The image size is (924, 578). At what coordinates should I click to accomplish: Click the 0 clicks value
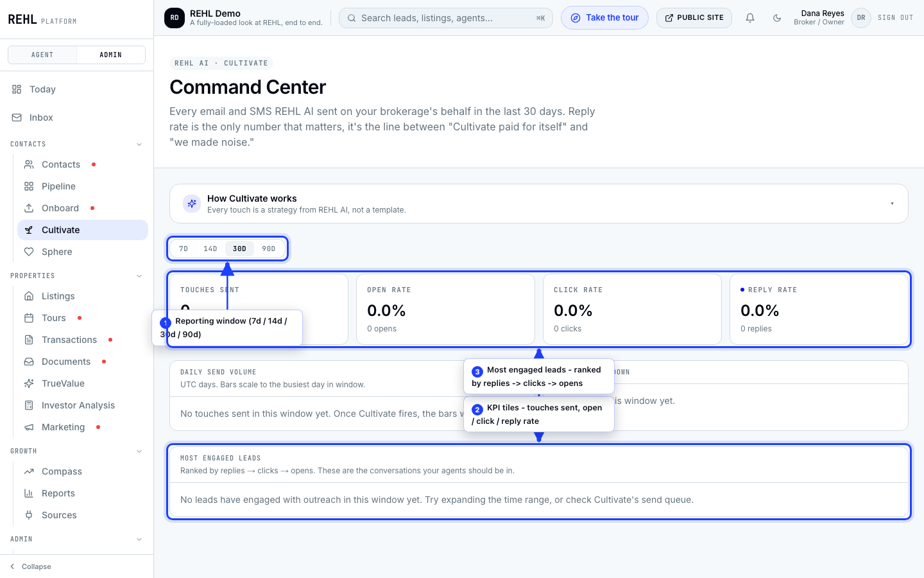pyautogui.click(x=568, y=329)
